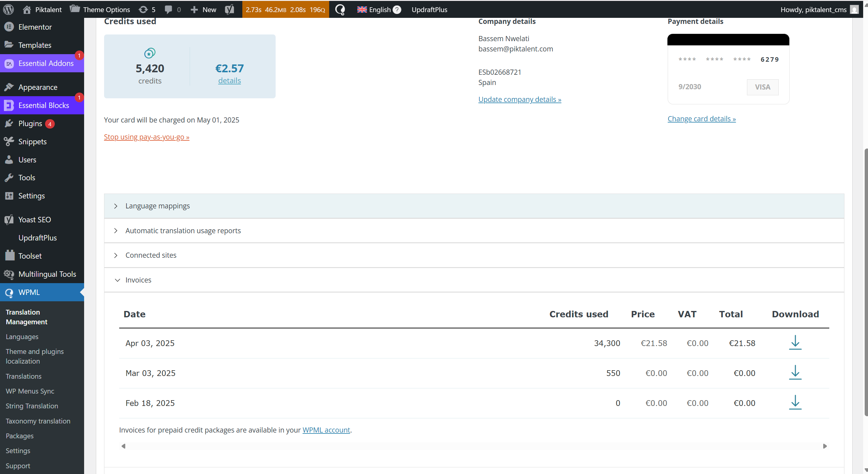Viewport: 868px width, 474px height.
Task: Click Stop using pay-as-you-go link
Action: coord(146,137)
